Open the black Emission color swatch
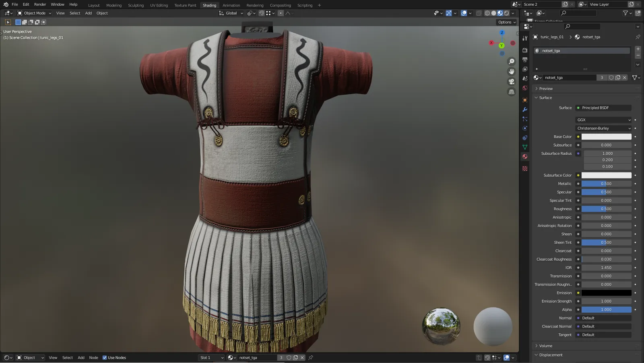644x363 pixels. [606, 293]
